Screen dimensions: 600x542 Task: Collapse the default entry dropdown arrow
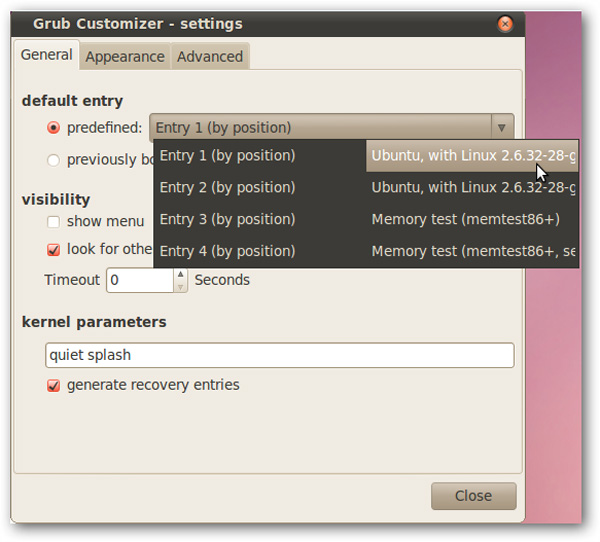pyautogui.click(x=500, y=127)
